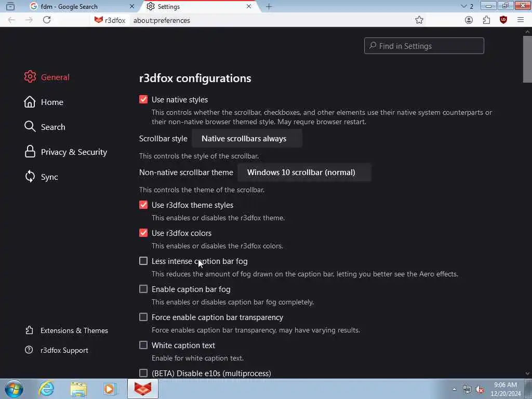Click the Home house icon in sidebar
This screenshot has height=399, width=532.
click(30, 102)
